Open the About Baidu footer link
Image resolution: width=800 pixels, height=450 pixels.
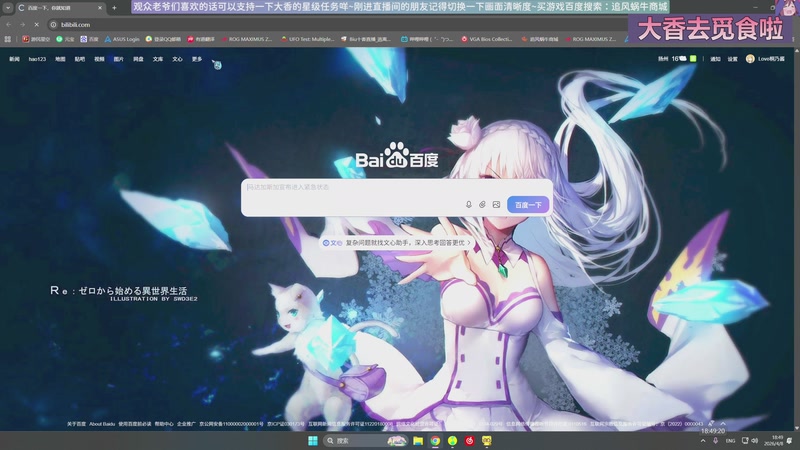tap(102, 424)
